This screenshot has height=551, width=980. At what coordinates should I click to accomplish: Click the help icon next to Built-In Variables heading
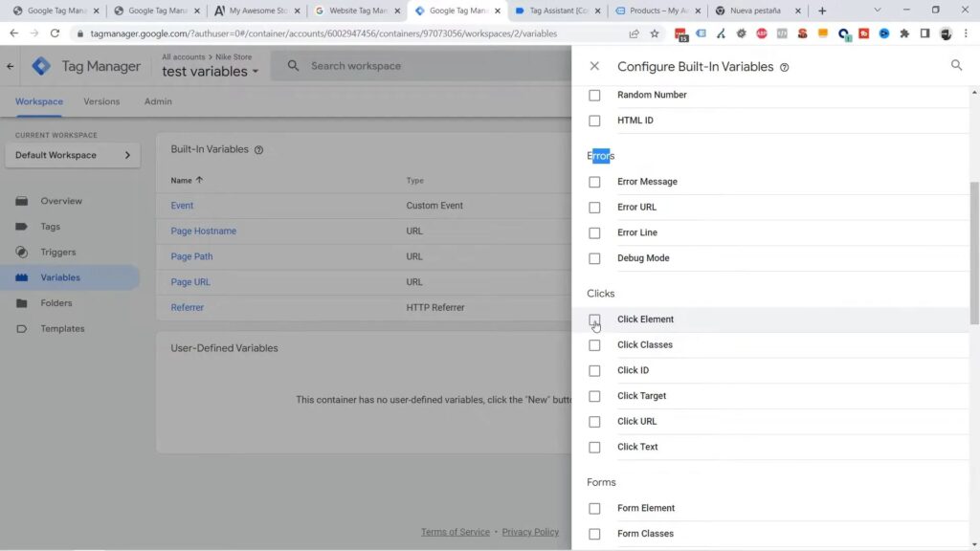point(258,150)
